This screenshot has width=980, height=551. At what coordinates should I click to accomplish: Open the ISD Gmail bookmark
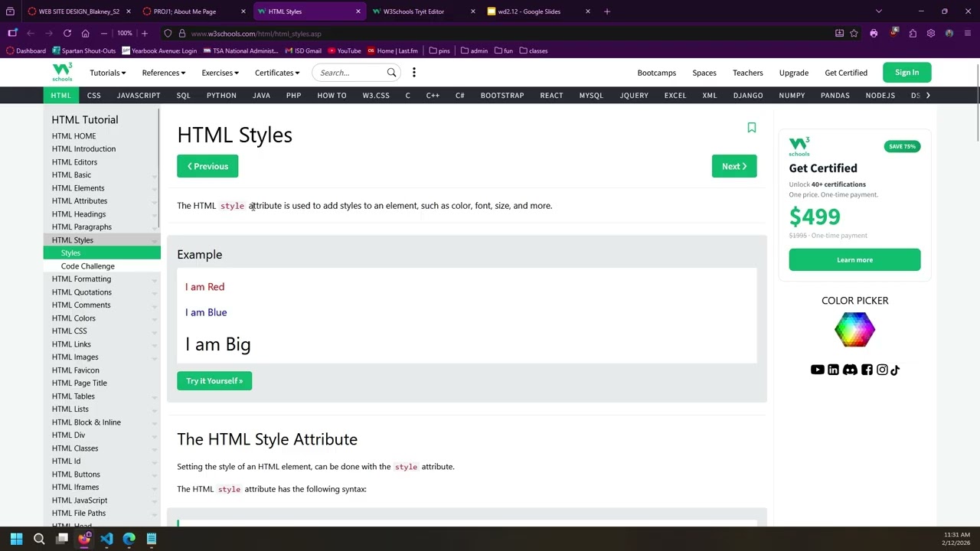303,51
